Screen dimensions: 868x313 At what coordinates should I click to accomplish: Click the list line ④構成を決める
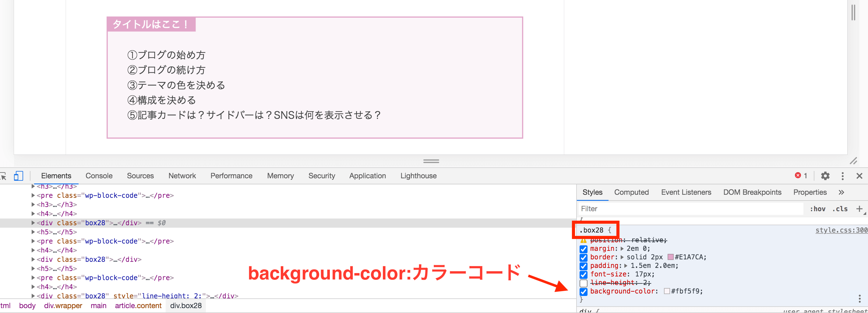pyautogui.click(x=161, y=100)
